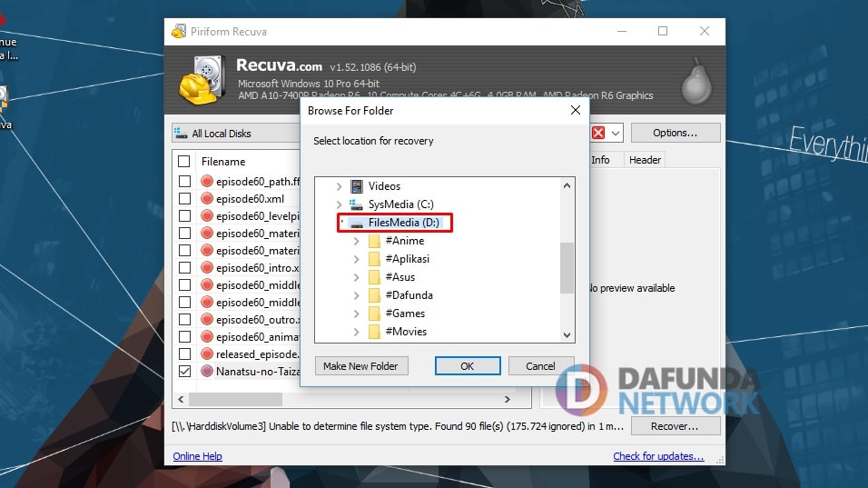Screen dimensions: 868x488
Task: Click the red status icon beside episode60.xml
Action: pyautogui.click(x=206, y=198)
